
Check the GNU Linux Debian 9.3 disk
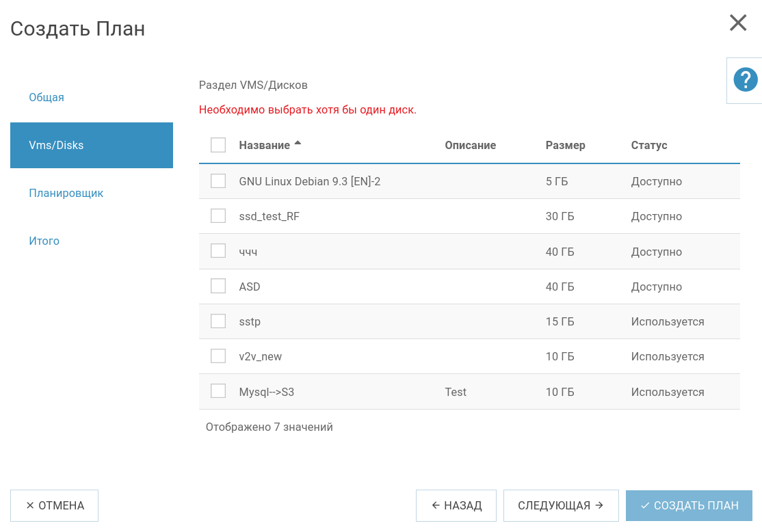click(x=218, y=181)
